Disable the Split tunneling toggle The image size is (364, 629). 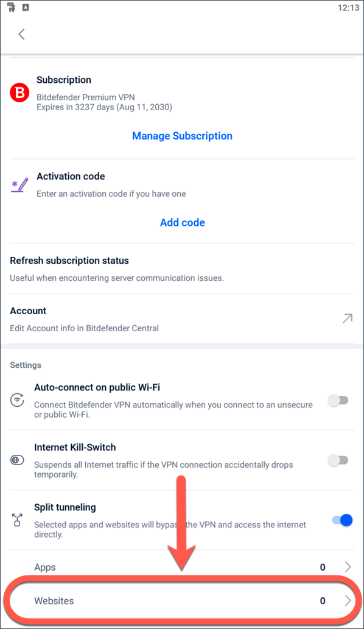click(x=342, y=520)
